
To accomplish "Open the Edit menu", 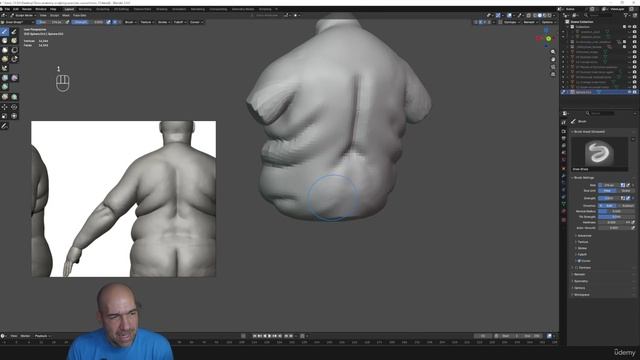I will point(16,9).
